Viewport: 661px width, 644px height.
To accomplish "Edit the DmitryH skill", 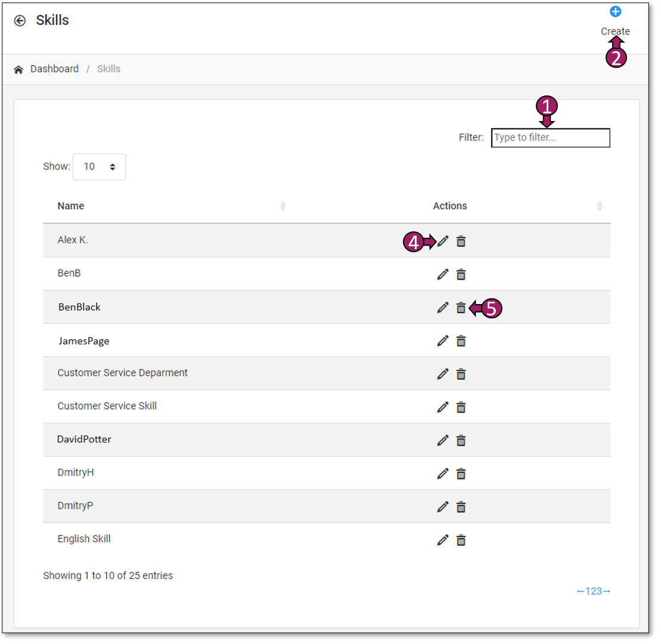I will (x=442, y=473).
